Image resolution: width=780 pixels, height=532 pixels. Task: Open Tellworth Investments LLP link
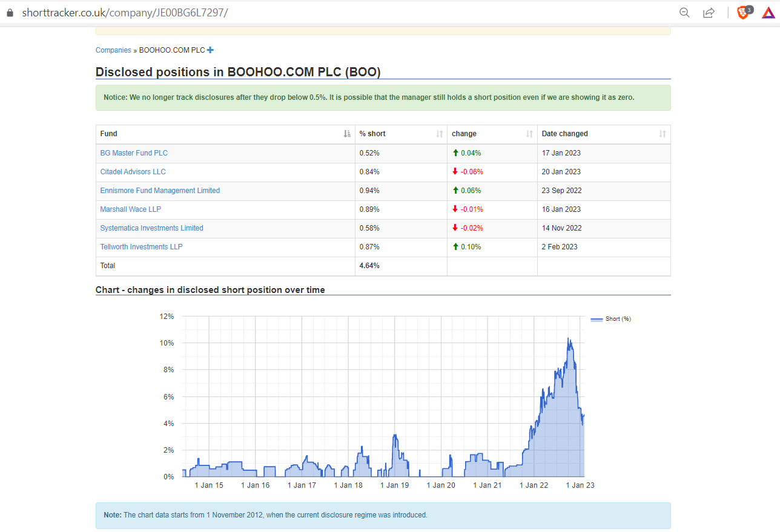(x=141, y=247)
